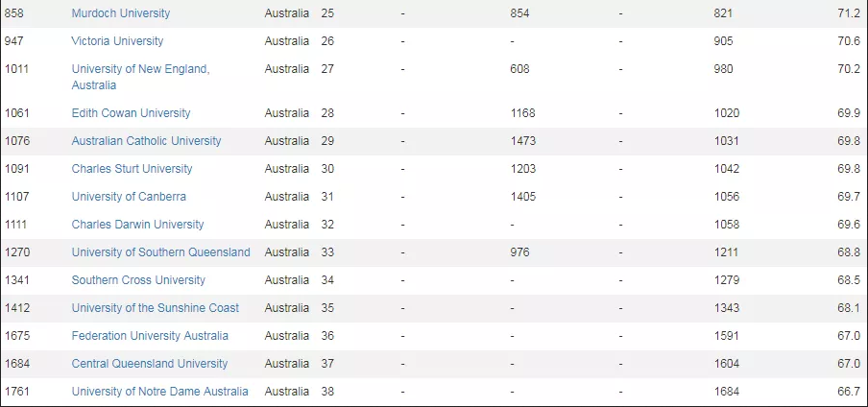
Task: Open Australian Catholic University profile
Action: tap(146, 141)
